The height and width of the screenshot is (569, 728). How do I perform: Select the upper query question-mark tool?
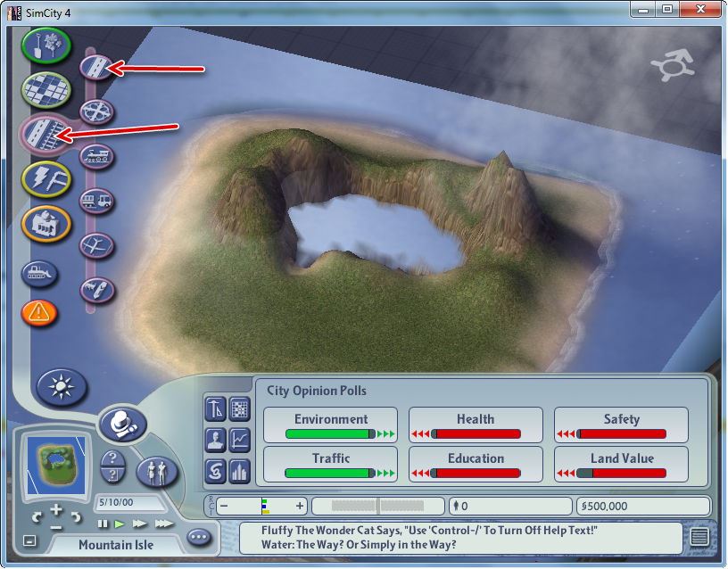(x=112, y=458)
